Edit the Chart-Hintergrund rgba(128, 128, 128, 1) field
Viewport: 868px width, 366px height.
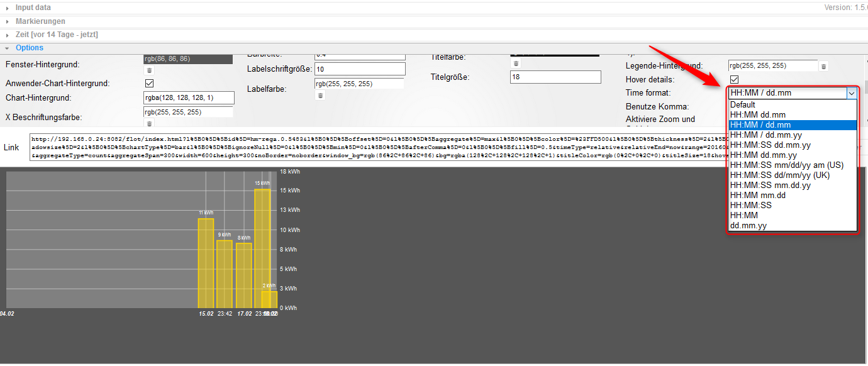coord(189,97)
